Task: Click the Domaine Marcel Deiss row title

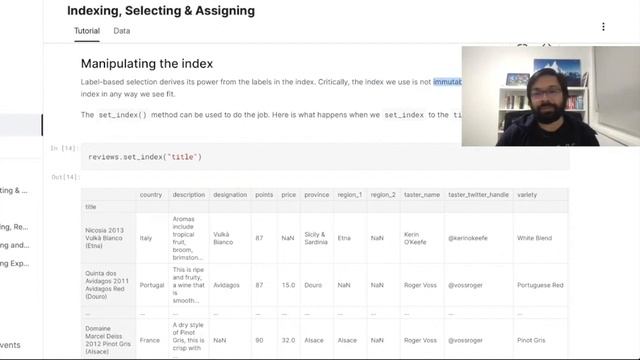Action: [108, 340]
